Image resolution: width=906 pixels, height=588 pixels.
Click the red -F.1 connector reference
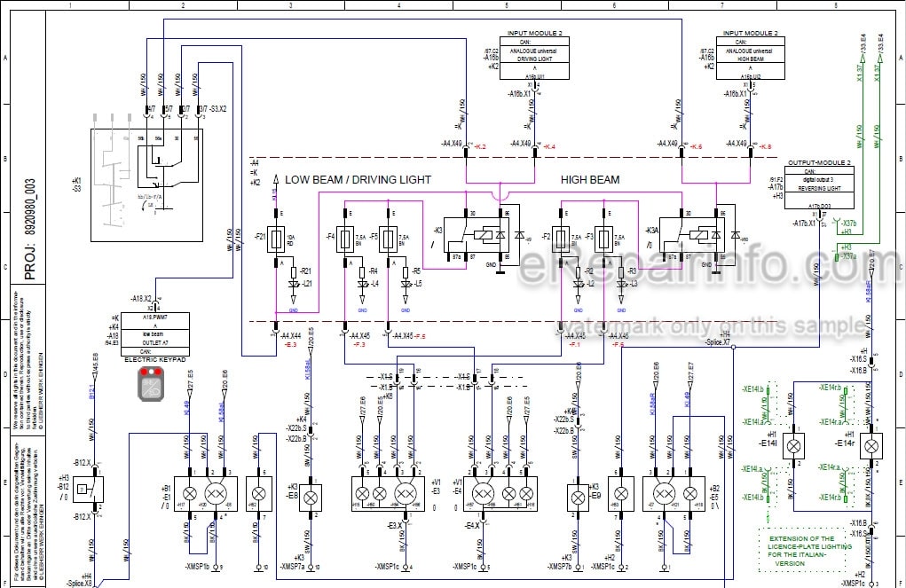[575, 344]
